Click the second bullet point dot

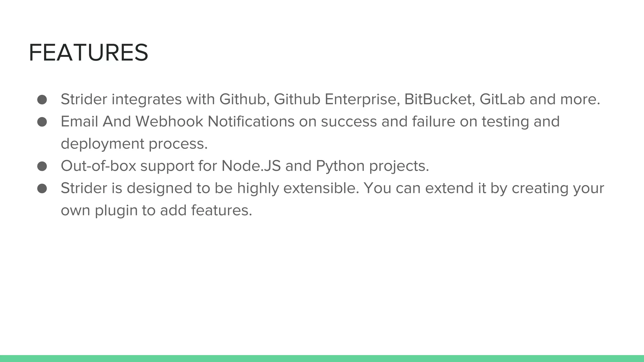coord(42,122)
